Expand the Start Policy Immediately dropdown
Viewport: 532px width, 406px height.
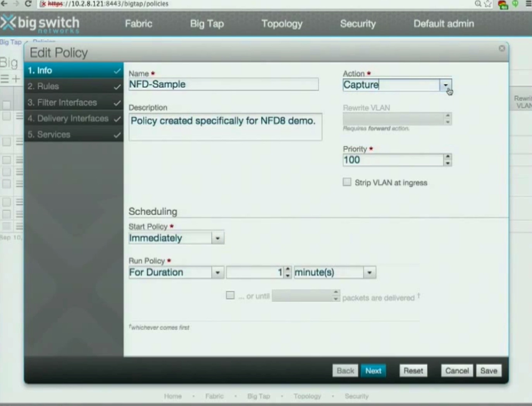(x=217, y=238)
